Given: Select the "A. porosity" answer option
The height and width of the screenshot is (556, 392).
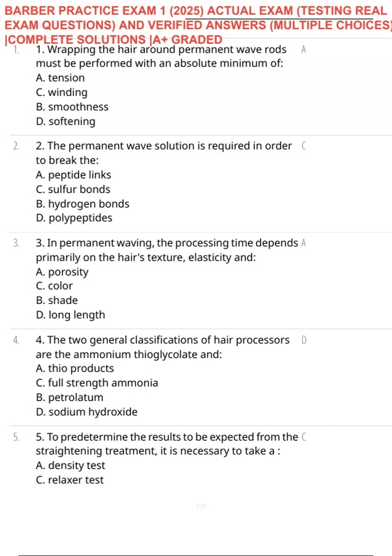Looking at the screenshot, I should (x=62, y=272).
